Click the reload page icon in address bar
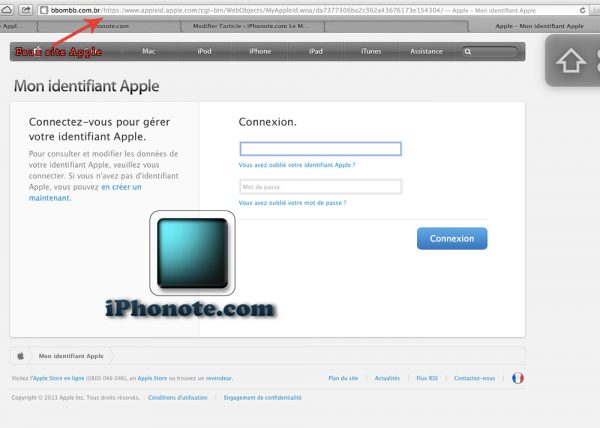Viewport: 600px width, 428px height. pyautogui.click(x=582, y=10)
